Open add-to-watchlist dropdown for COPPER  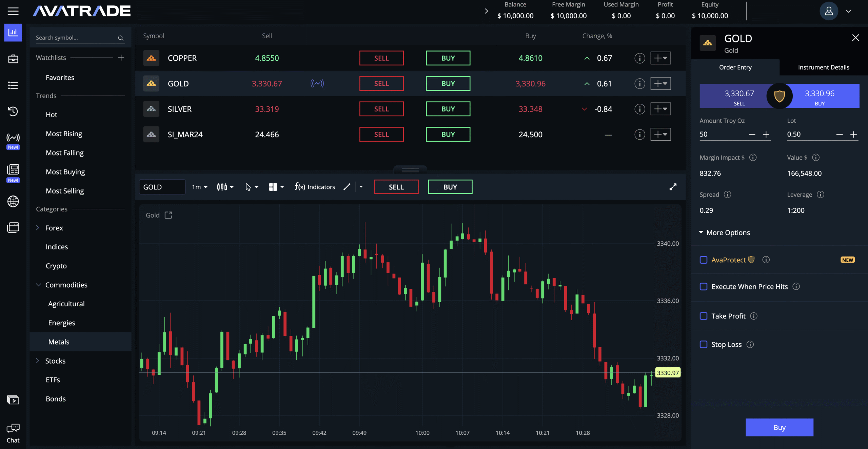click(x=660, y=58)
